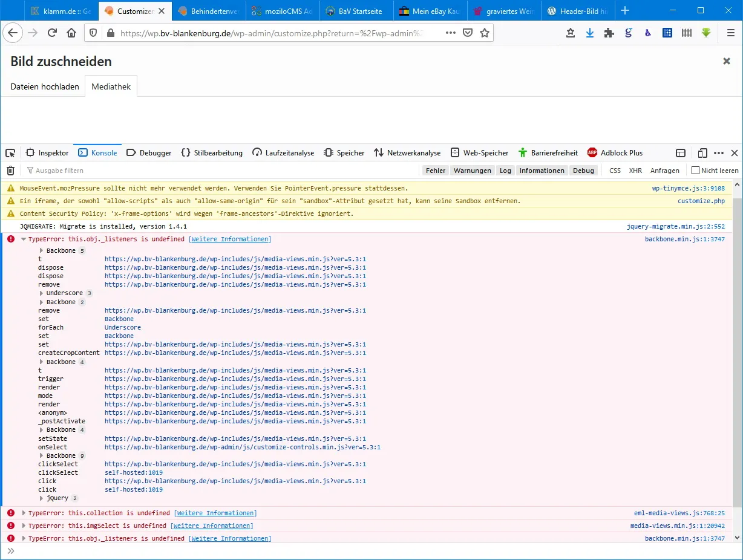Image resolution: width=743 pixels, height=560 pixels.
Task: Focus the Ausgabe filtern input field
Action: click(x=221, y=171)
